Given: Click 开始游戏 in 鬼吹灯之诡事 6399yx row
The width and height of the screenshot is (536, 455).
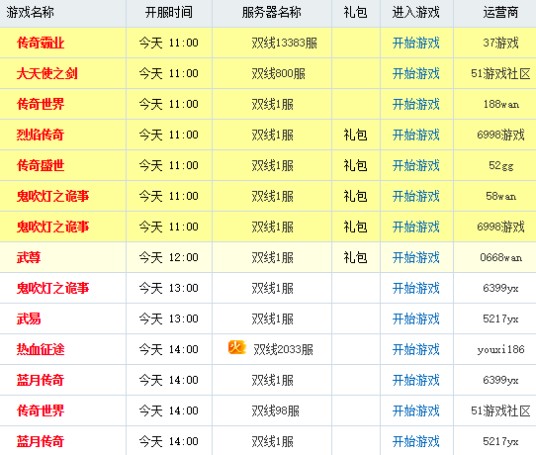Looking at the screenshot, I should point(416,288).
